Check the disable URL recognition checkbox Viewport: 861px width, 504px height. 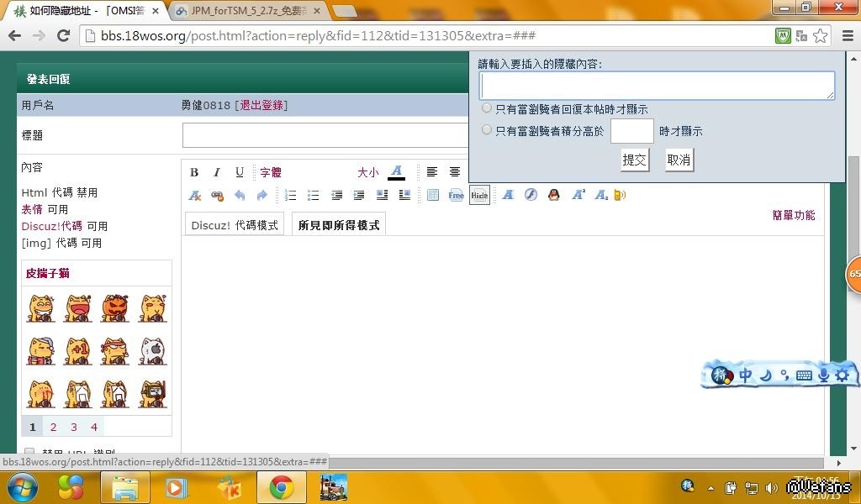(29, 452)
